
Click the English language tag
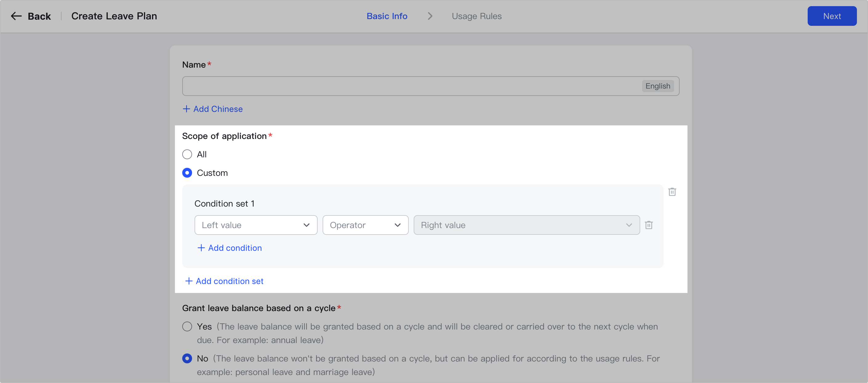(657, 86)
